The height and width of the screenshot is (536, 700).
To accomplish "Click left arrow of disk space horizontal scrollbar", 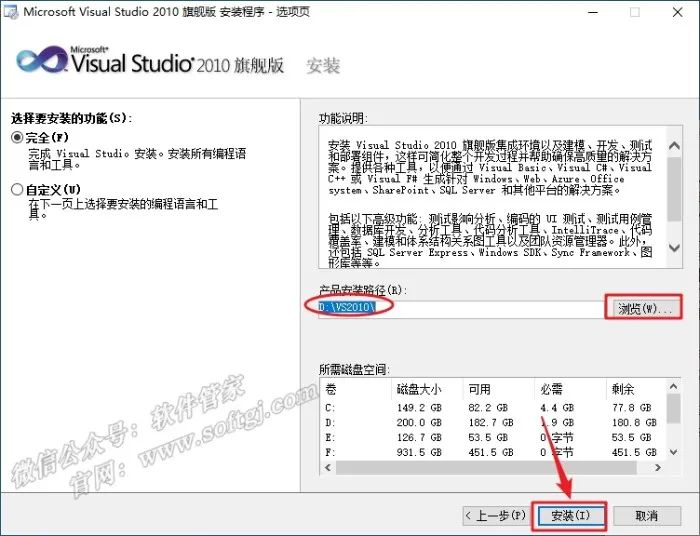I will 328,467.
